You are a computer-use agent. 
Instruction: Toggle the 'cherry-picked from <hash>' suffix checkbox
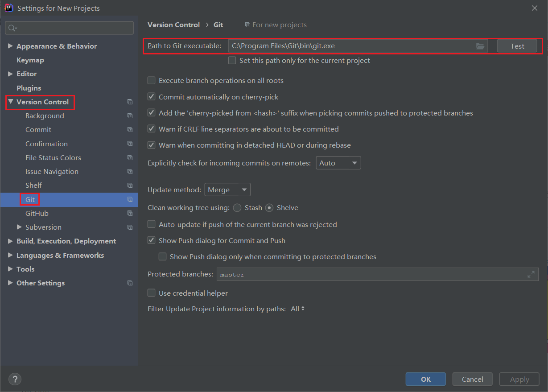[x=151, y=112]
